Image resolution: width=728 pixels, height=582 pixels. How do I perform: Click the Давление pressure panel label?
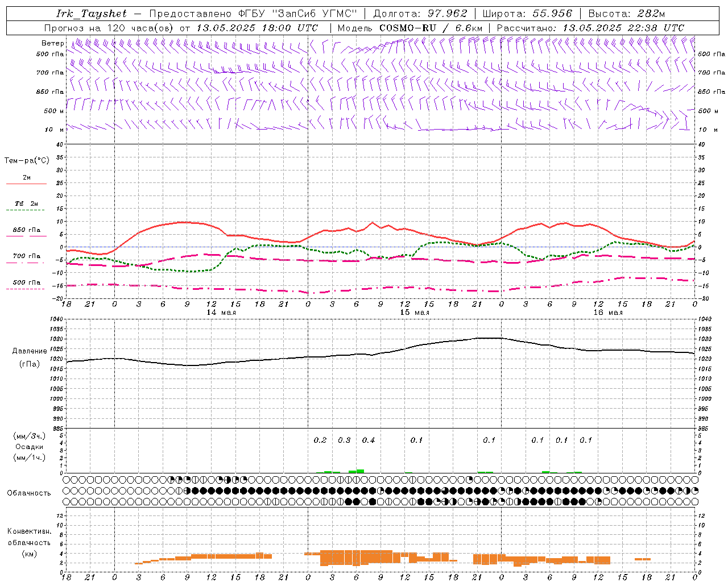(30, 351)
